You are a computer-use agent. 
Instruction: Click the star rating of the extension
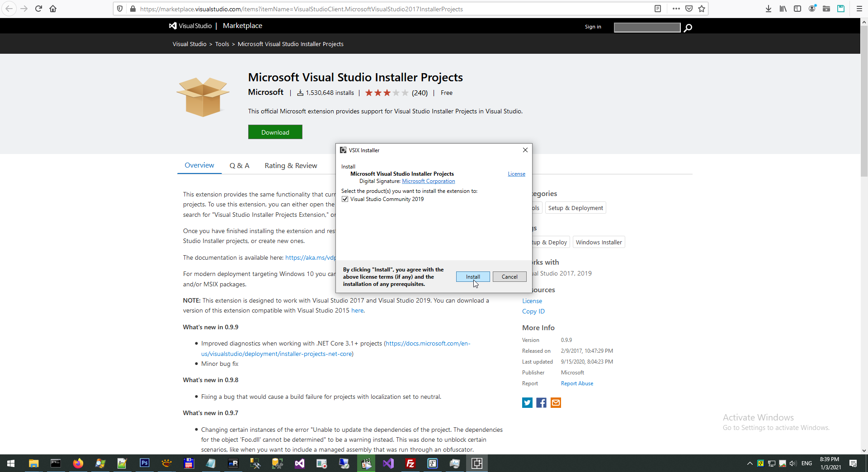point(387,93)
